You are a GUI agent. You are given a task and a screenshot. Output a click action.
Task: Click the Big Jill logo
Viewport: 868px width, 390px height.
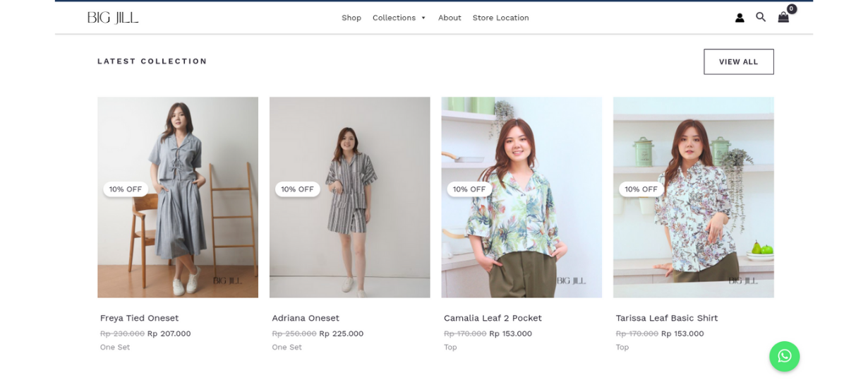tap(113, 18)
